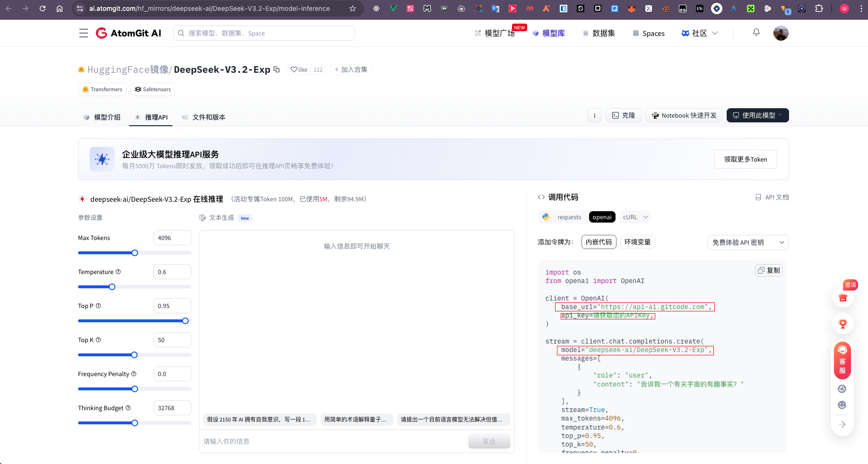The height and width of the screenshot is (464, 868).
Task: Expand 社区 dropdown menu
Action: [x=700, y=33]
